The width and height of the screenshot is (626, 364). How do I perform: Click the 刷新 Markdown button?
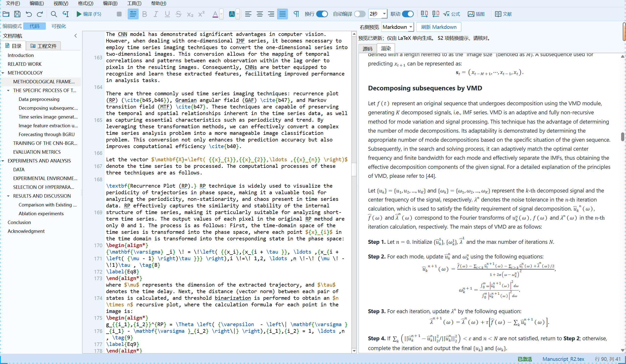tap(438, 27)
